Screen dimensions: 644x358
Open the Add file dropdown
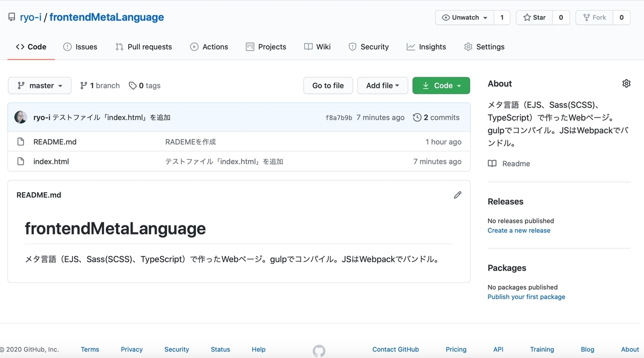coord(383,85)
